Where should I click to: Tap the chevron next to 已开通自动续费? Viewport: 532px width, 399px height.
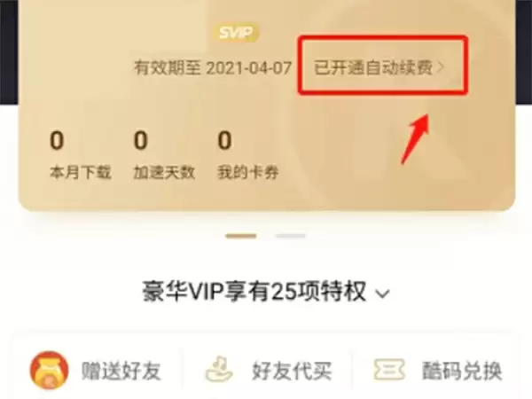pyautogui.click(x=440, y=67)
